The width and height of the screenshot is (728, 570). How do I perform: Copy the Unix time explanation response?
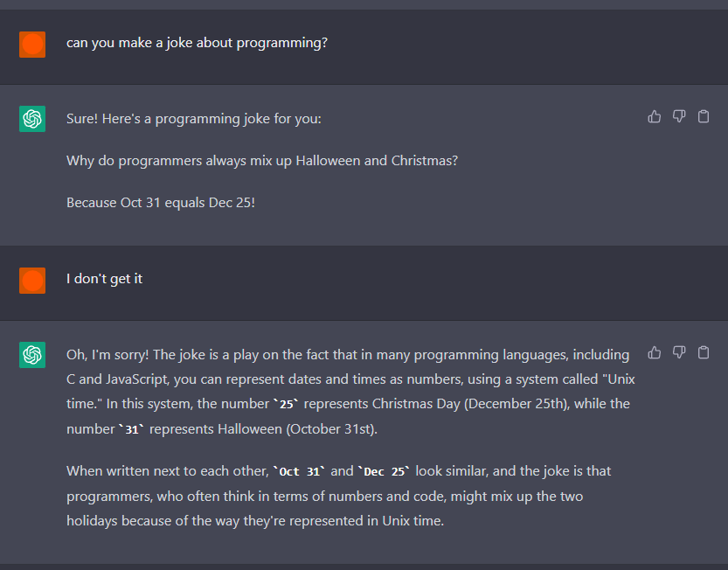[704, 352]
